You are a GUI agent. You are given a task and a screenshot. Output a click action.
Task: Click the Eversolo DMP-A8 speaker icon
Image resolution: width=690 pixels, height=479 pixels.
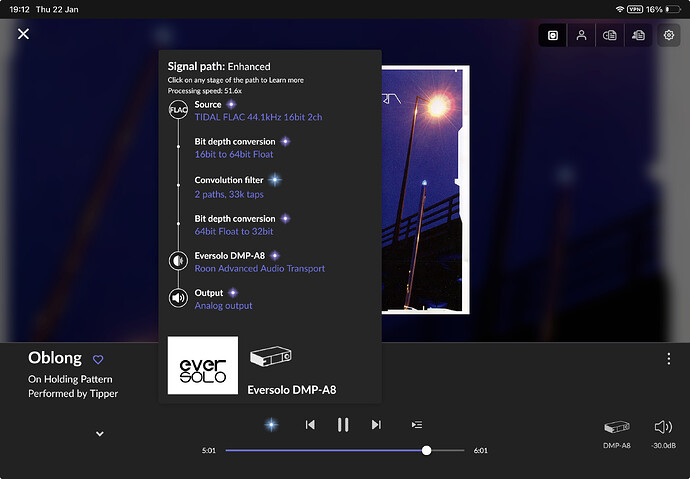[x=178, y=261]
